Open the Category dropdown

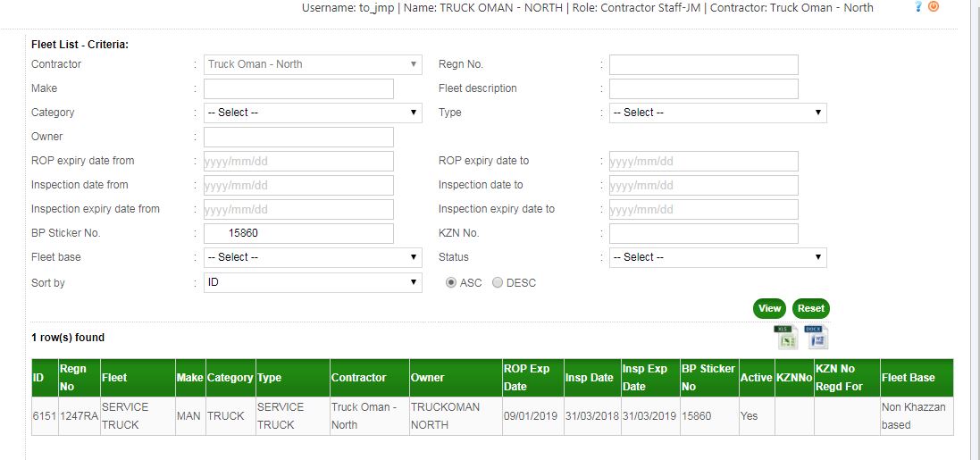point(313,113)
